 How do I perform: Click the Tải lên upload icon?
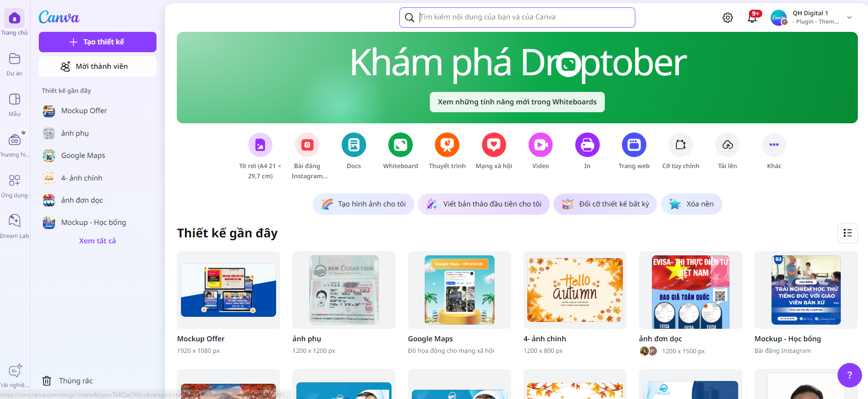click(728, 145)
